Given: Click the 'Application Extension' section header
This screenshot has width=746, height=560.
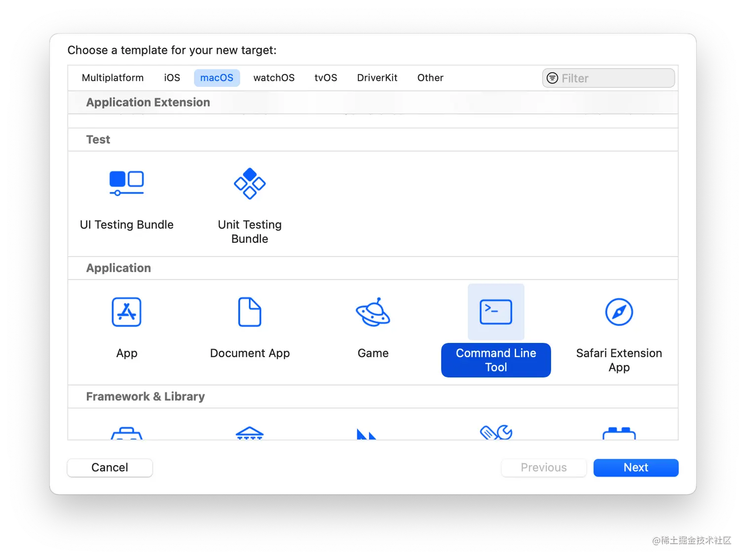Looking at the screenshot, I should (148, 102).
